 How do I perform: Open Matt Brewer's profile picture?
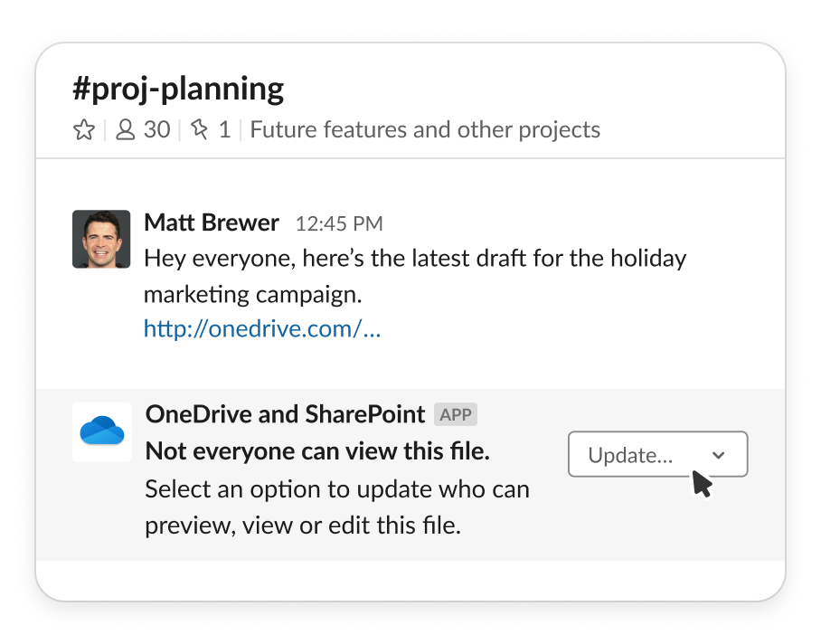(x=101, y=239)
